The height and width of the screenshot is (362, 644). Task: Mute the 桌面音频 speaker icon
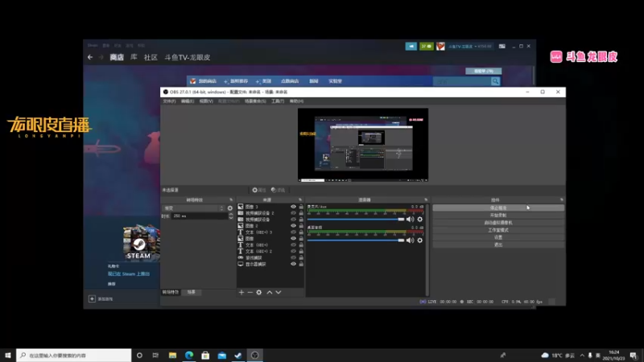point(410,240)
